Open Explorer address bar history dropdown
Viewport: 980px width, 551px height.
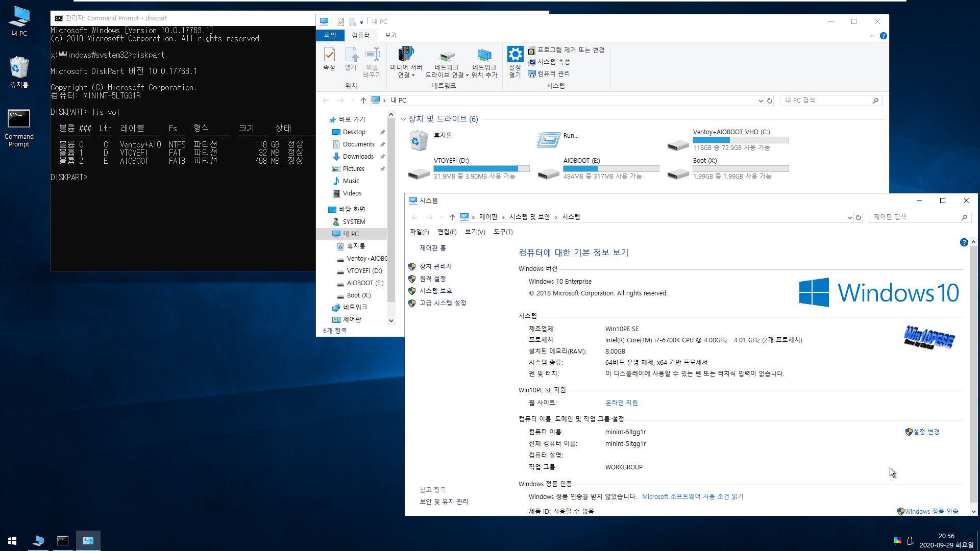[761, 101]
